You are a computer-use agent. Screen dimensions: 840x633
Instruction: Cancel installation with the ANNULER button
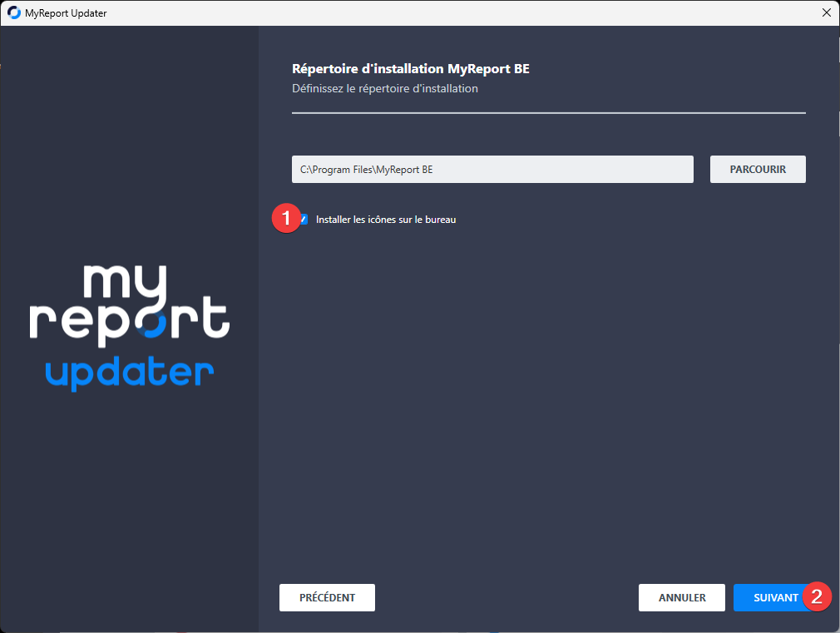(681, 597)
